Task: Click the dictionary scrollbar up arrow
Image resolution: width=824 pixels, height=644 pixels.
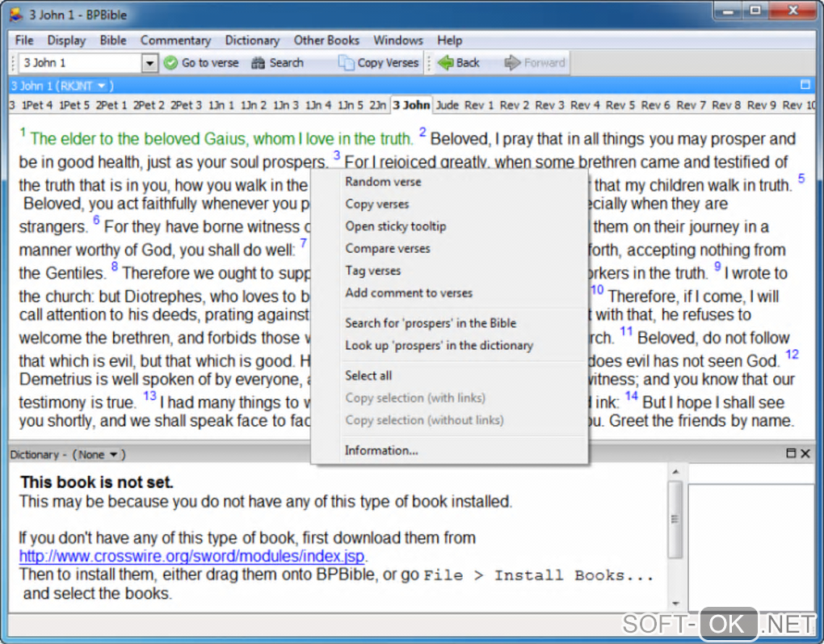Action: [x=676, y=472]
